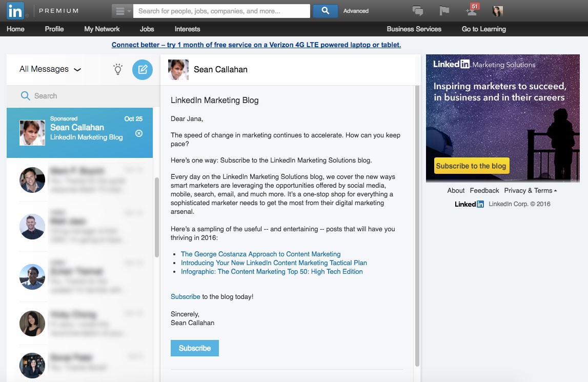The height and width of the screenshot is (382, 588).
Task: Open The George Costanza Approach to Content Marketing link
Action: click(260, 254)
